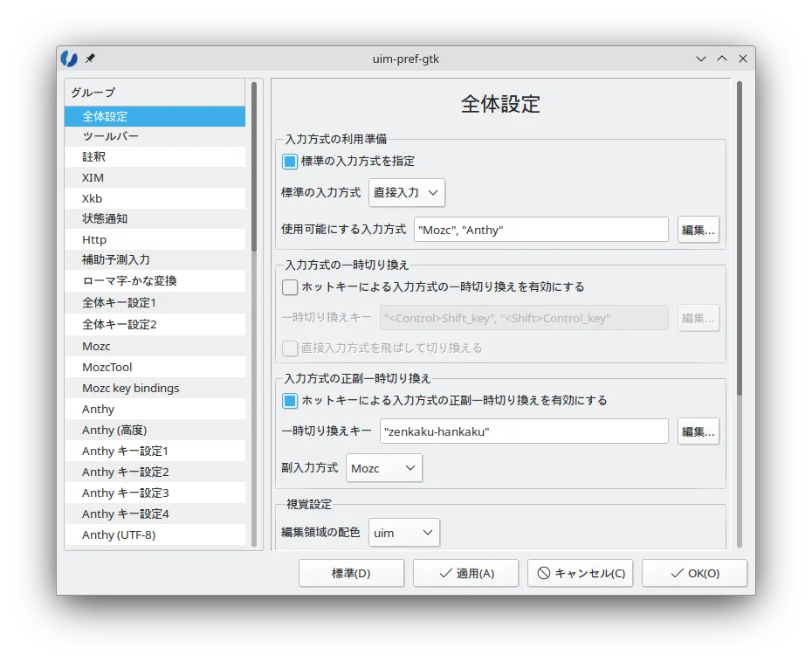Select Anthy キー設定4 group
Viewport: 812px width, 662px height.
point(155,514)
